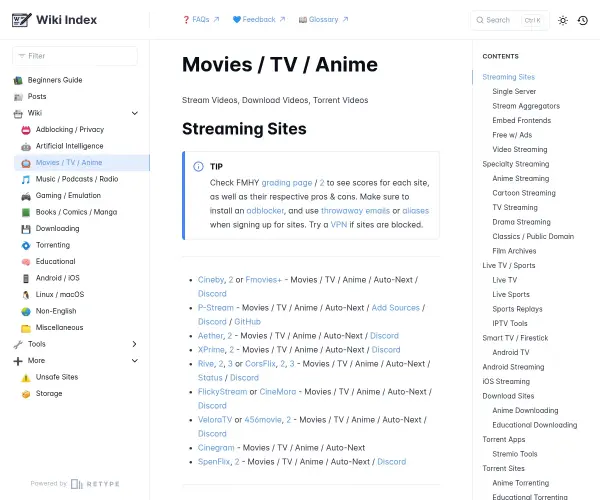Jump to Download Sites in contents

point(508,396)
